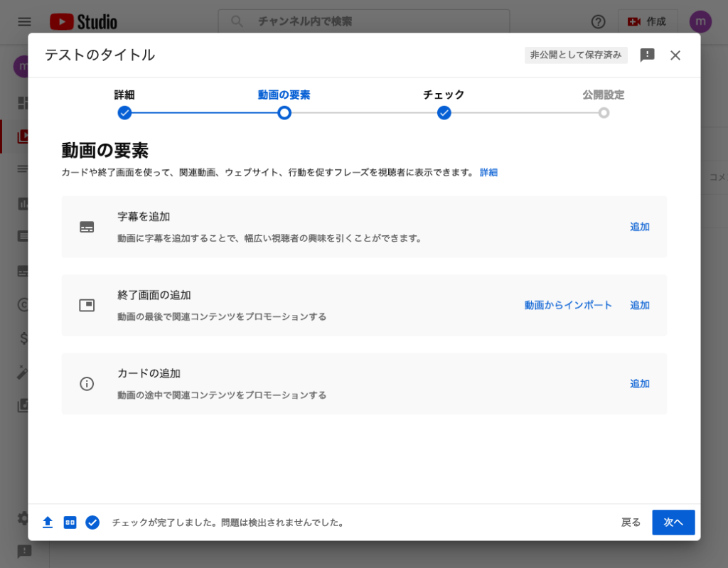Click the 詳細 step marker
Image resolution: width=728 pixels, height=568 pixels.
click(x=124, y=112)
